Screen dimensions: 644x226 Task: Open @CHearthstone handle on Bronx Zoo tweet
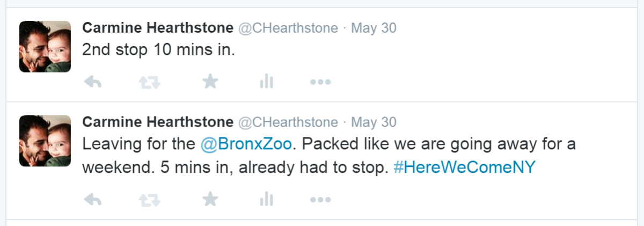(288, 122)
